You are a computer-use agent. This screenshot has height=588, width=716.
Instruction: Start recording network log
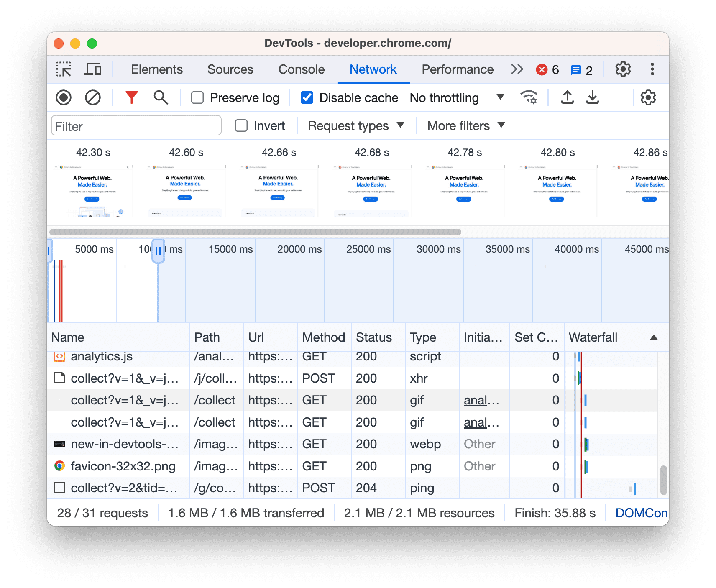[x=63, y=97]
